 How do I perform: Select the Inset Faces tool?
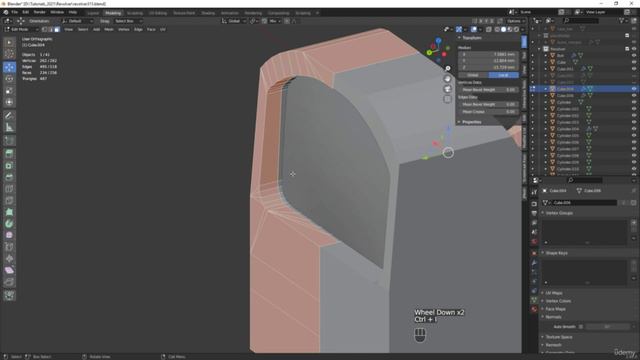[9, 165]
